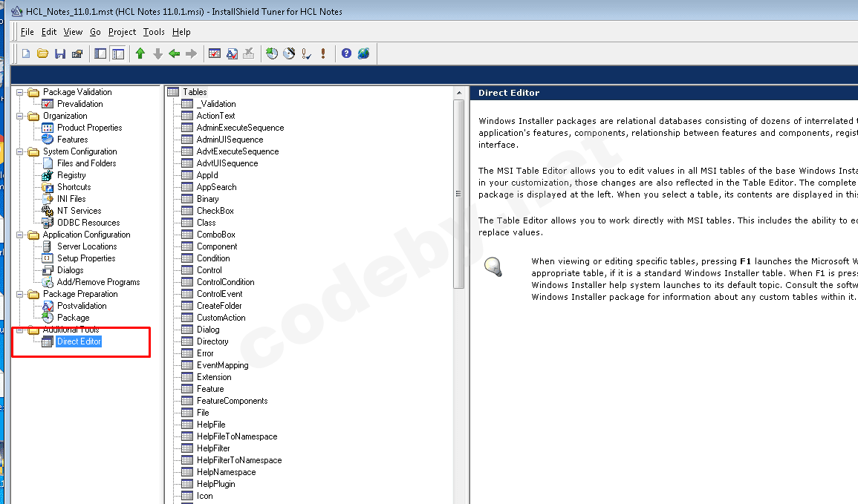Collapse the System Configuration folder

click(20, 151)
